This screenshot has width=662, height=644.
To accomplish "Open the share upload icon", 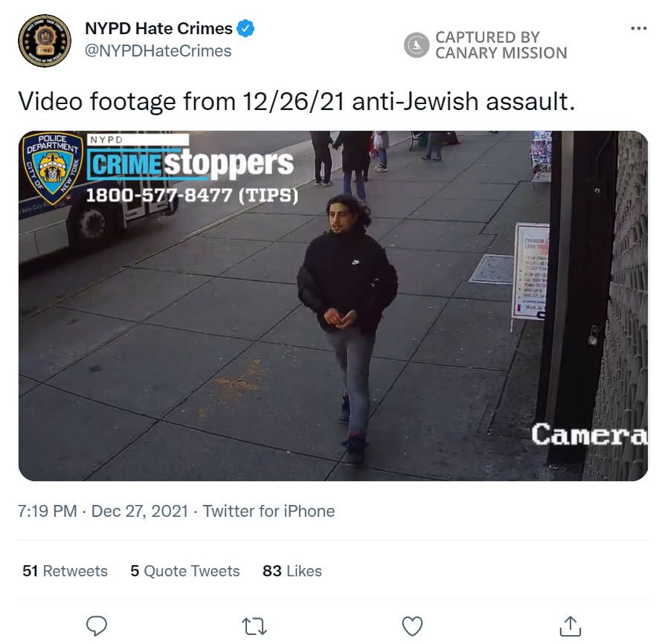I will click(571, 625).
